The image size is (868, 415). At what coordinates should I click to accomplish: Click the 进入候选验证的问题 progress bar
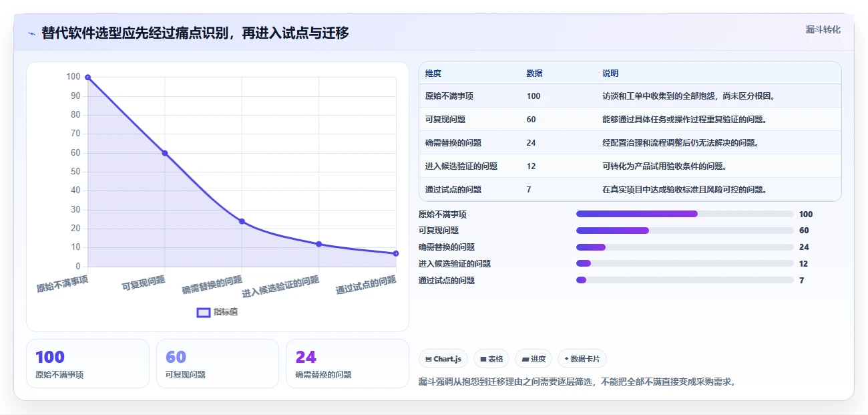685,264
